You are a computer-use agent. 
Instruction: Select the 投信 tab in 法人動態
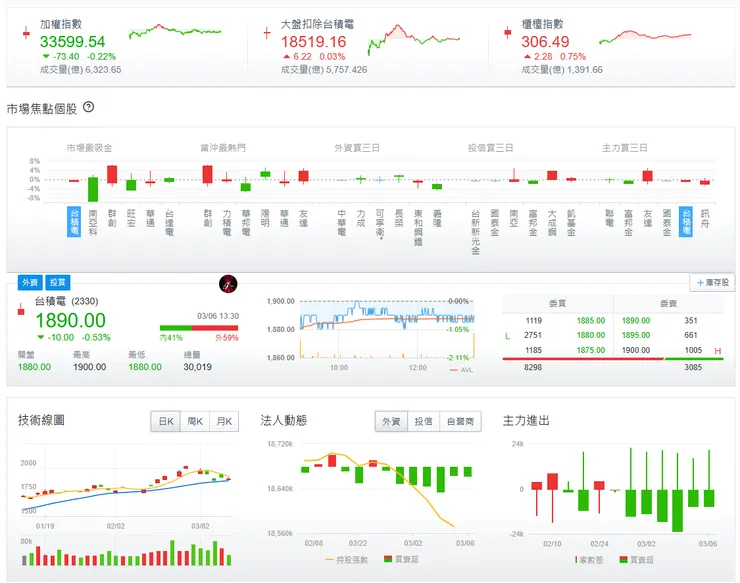pyautogui.click(x=423, y=421)
